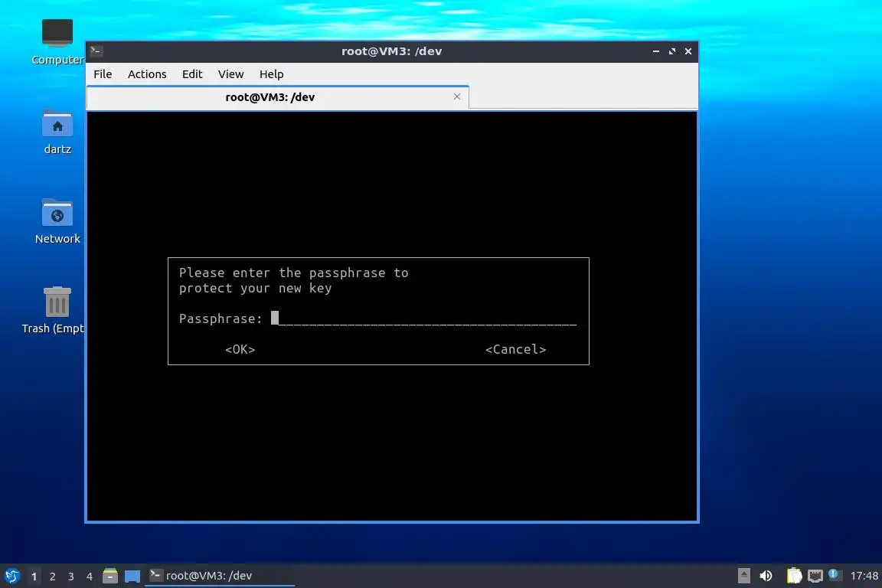Image resolution: width=882 pixels, height=588 pixels.
Task: Click the Passphrase input field
Action: 423,318
